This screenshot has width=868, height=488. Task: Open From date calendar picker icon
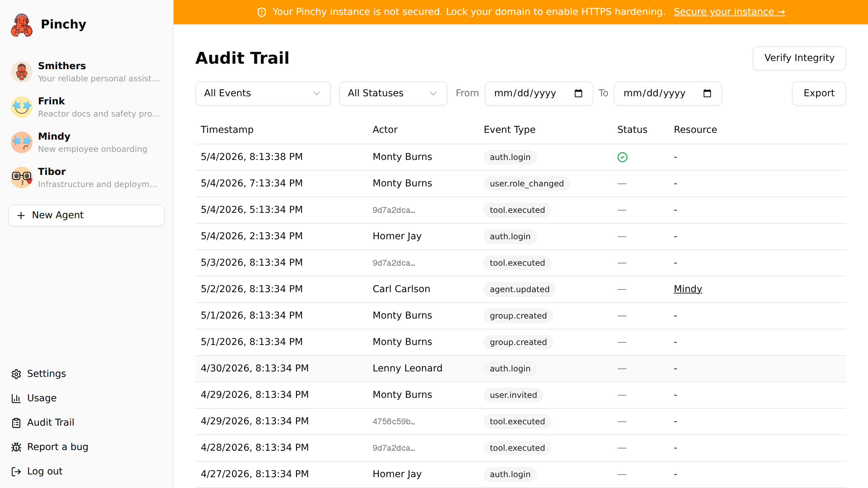coord(578,93)
